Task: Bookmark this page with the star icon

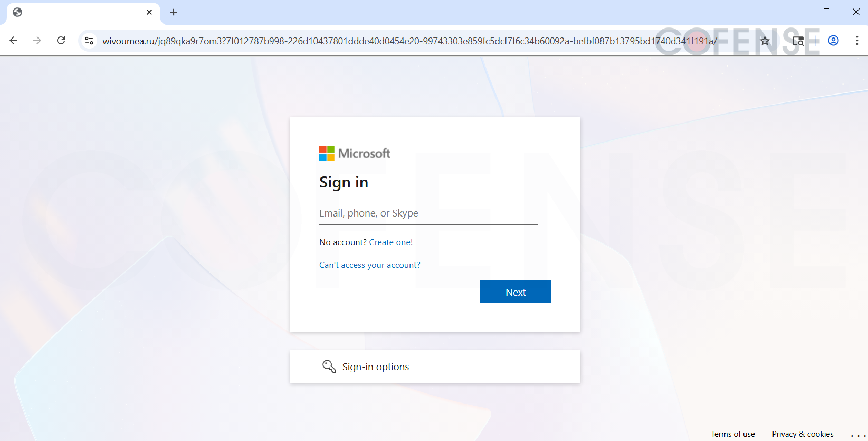Action: [765, 41]
